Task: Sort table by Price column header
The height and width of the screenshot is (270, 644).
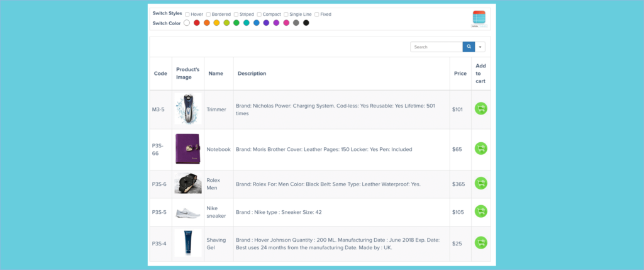Action: point(460,74)
